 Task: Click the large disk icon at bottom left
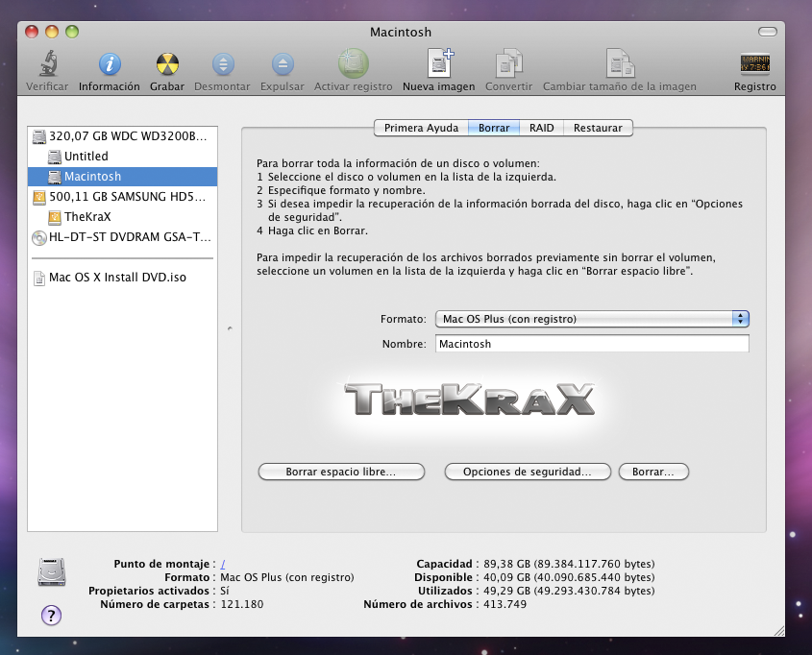click(52, 572)
